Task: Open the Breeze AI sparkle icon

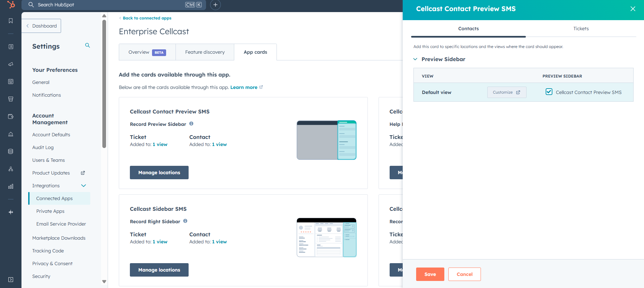Action: pos(11,212)
